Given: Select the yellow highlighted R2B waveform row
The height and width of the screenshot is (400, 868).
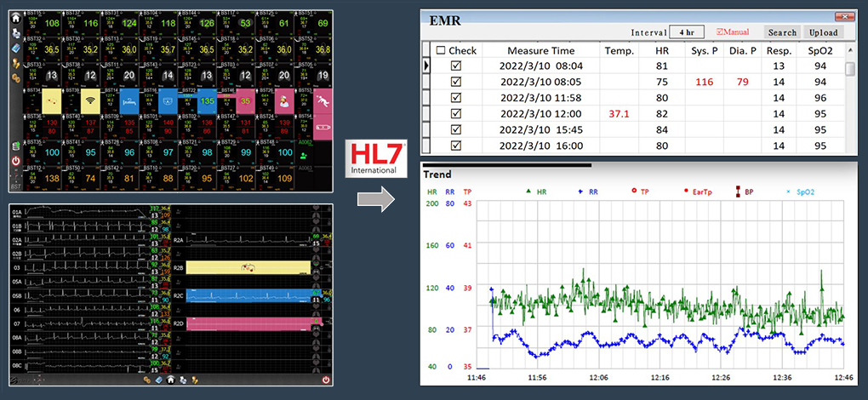Looking at the screenshot, I should (248, 267).
